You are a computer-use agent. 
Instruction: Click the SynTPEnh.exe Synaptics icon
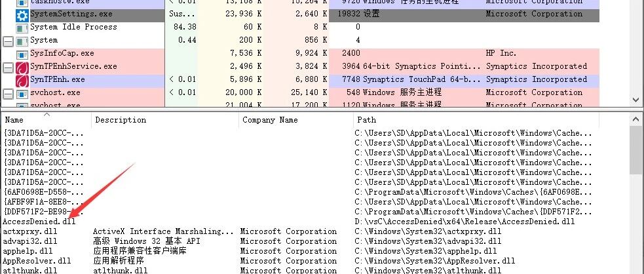pos(22,80)
